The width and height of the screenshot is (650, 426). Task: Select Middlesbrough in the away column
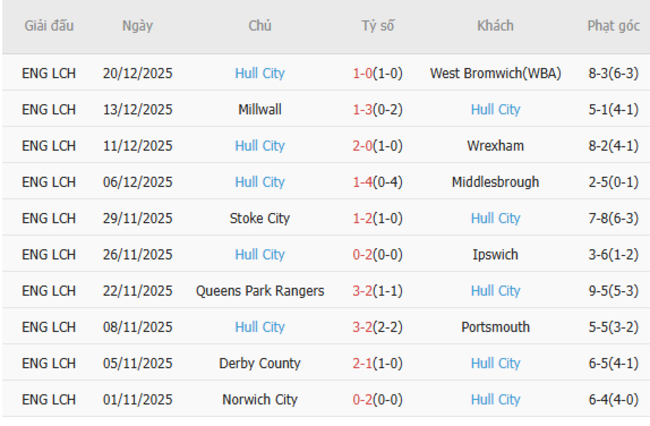pos(495,182)
